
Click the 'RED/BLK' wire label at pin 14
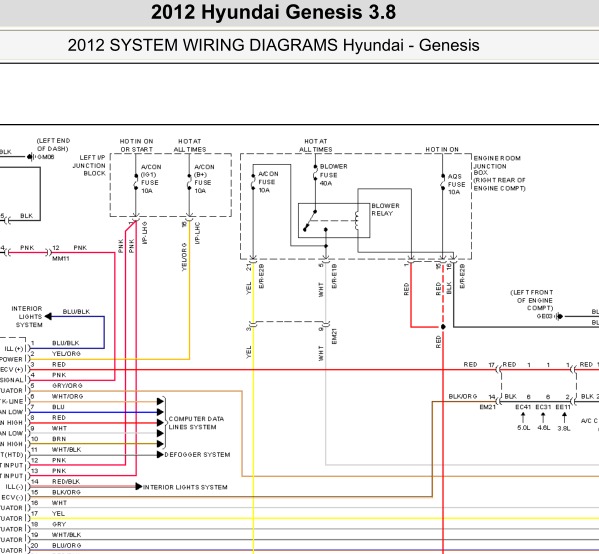(x=66, y=482)
